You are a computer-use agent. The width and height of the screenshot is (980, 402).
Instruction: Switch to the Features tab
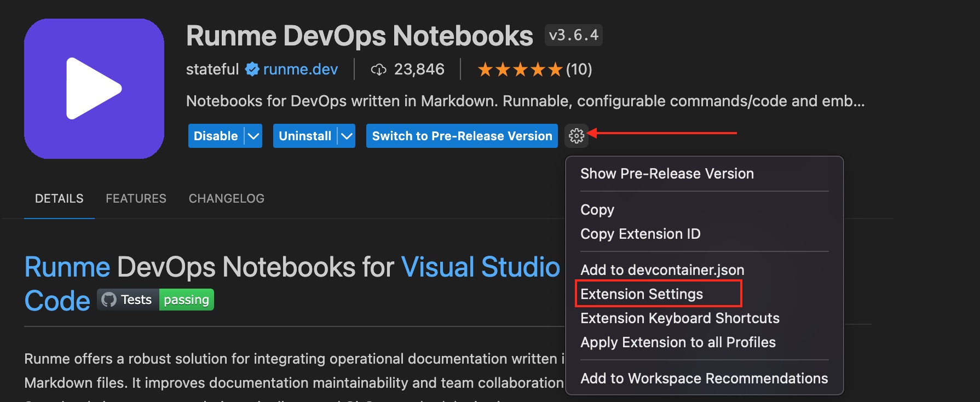(136, 198)
